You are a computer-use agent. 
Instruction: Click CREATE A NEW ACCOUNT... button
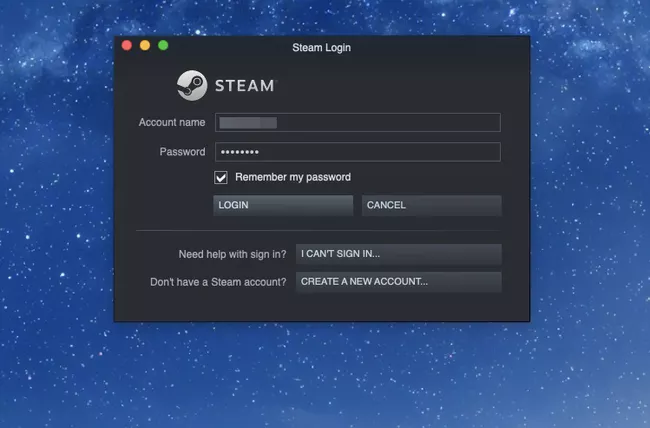399,282
